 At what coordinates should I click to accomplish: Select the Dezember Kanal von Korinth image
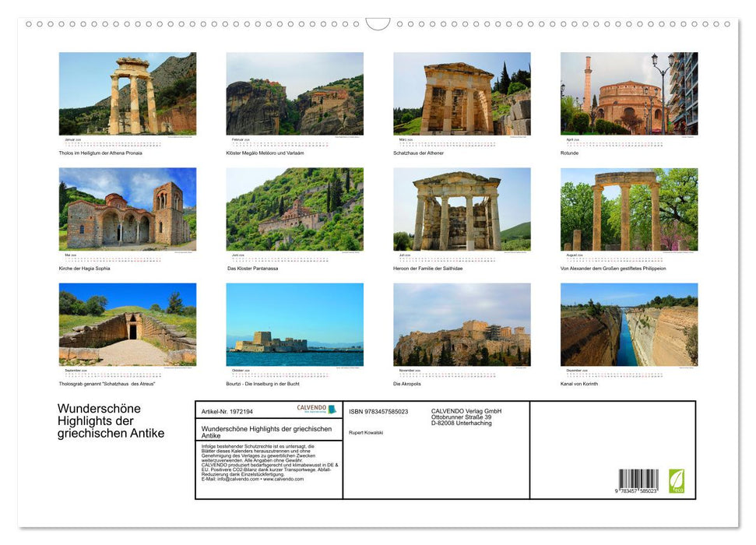(629, 325)
